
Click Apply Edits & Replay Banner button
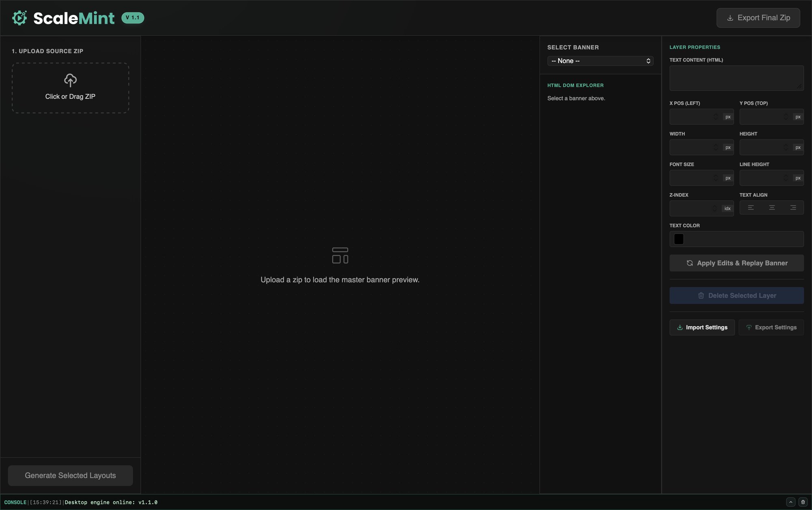click(736, 263)
